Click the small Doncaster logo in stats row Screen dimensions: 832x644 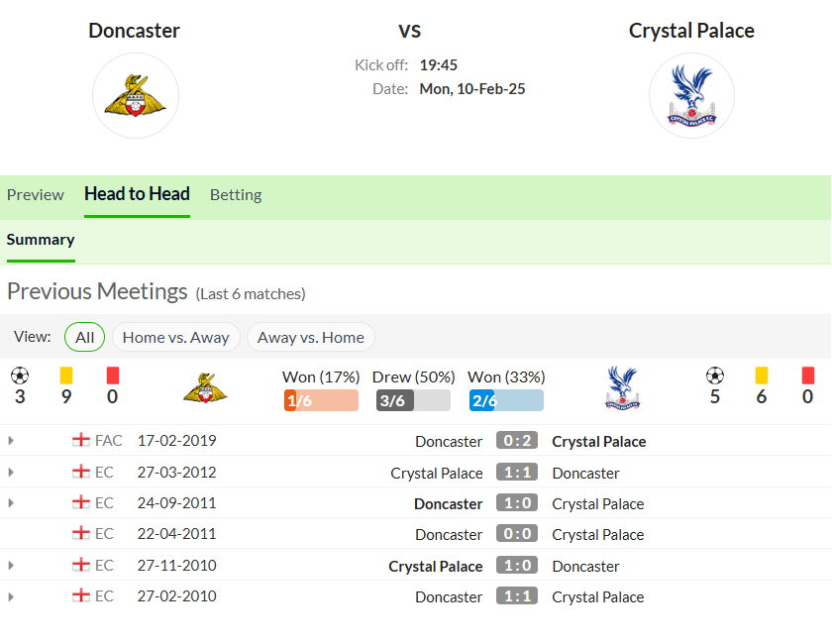pos(205,388)
